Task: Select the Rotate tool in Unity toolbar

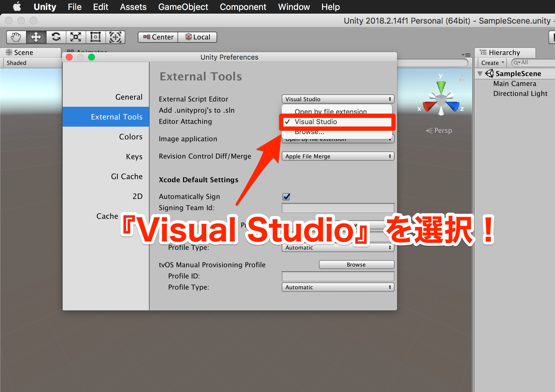Action: pos(56,37)
